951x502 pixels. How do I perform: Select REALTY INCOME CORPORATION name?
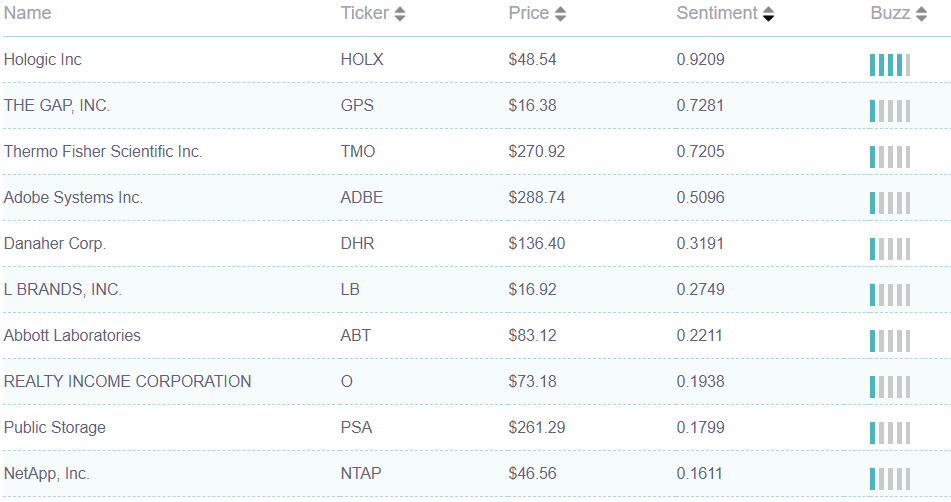click(x=127, y=382)
